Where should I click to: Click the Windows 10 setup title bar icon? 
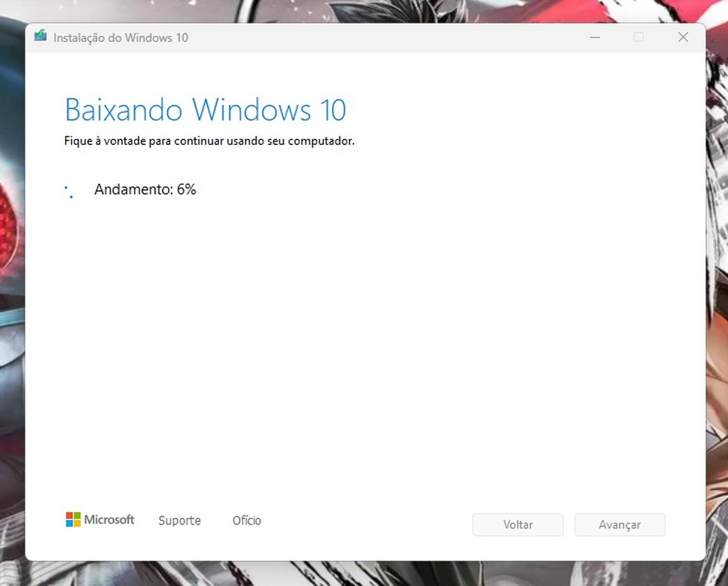click(41, 36)
